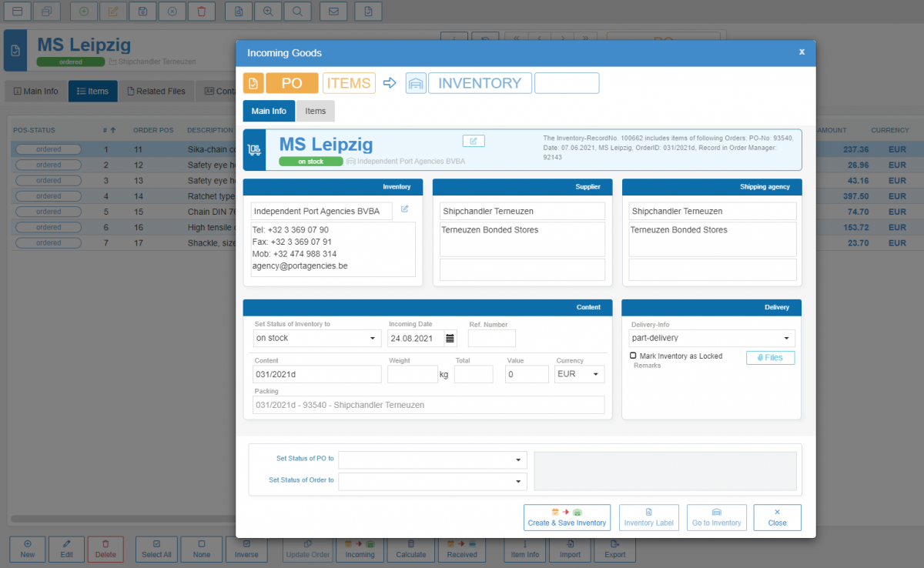The image size is (924, 568).
Task: Open the Calculate tool in the bottom bar
Action: [410, 549]
